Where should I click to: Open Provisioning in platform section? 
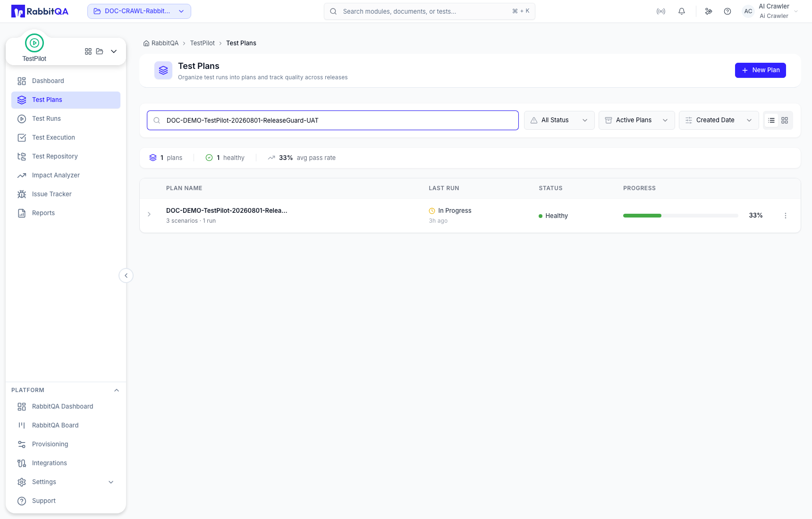[x=66, y=444]
